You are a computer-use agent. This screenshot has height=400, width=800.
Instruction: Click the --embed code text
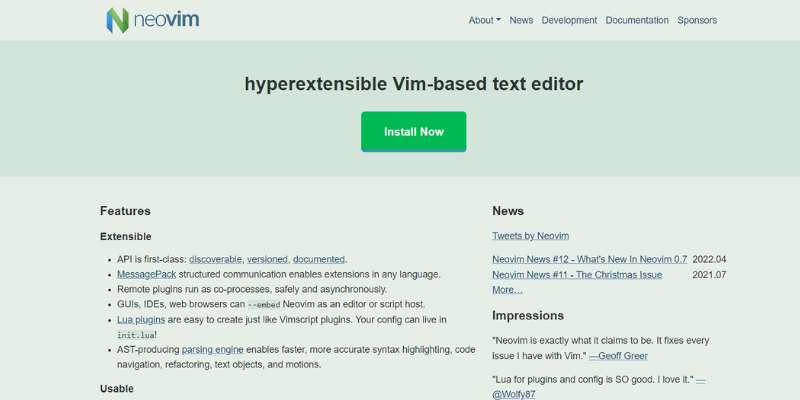264,305
